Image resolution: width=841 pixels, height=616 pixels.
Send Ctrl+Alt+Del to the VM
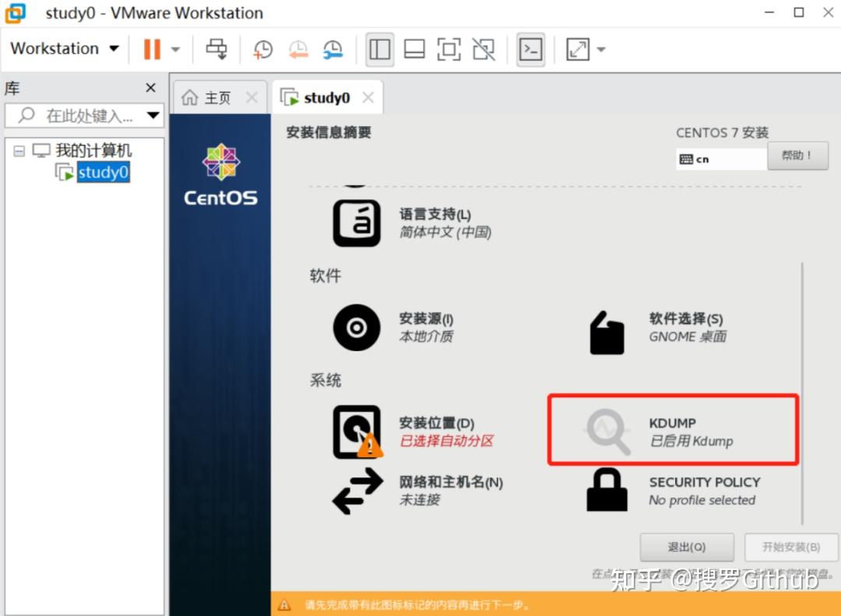216,49
